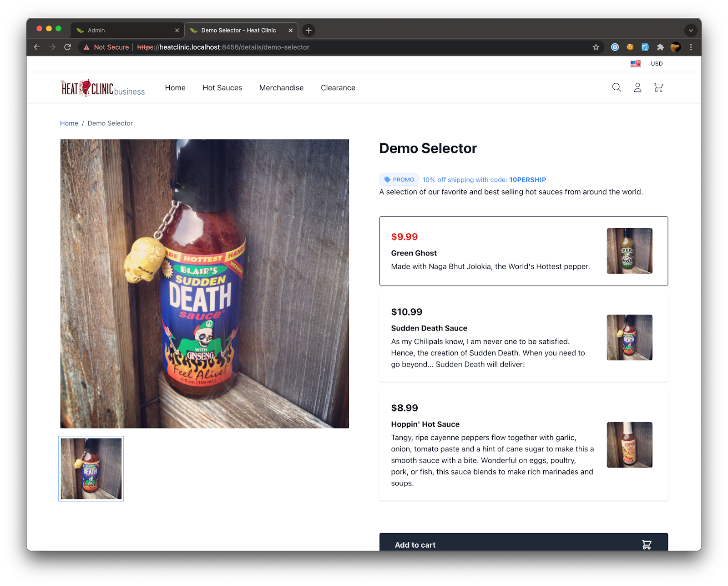728x586 pixels.
Task: Click the Not Secure warning icon
Action: point(86,47)
